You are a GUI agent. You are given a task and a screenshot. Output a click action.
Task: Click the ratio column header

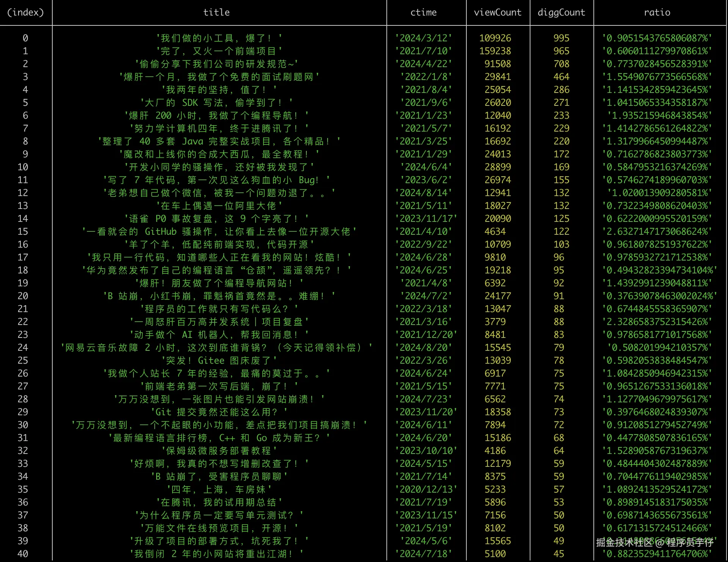point(657,13)
